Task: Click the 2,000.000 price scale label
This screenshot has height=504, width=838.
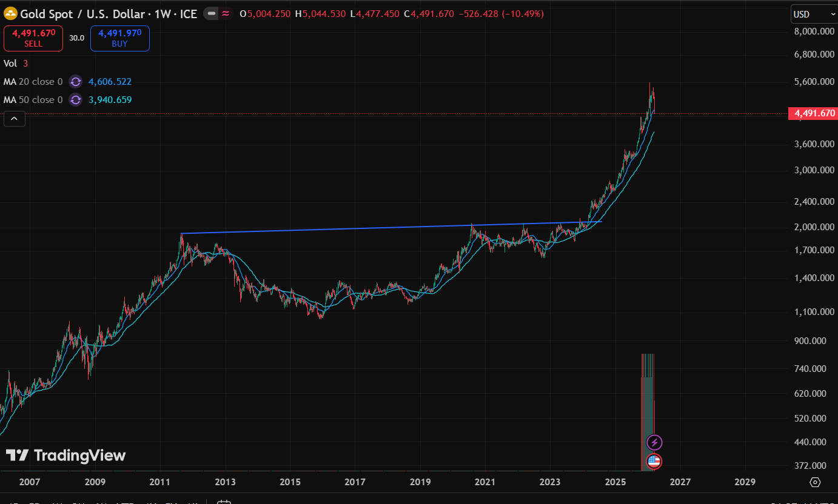Action: coord(811,227)
